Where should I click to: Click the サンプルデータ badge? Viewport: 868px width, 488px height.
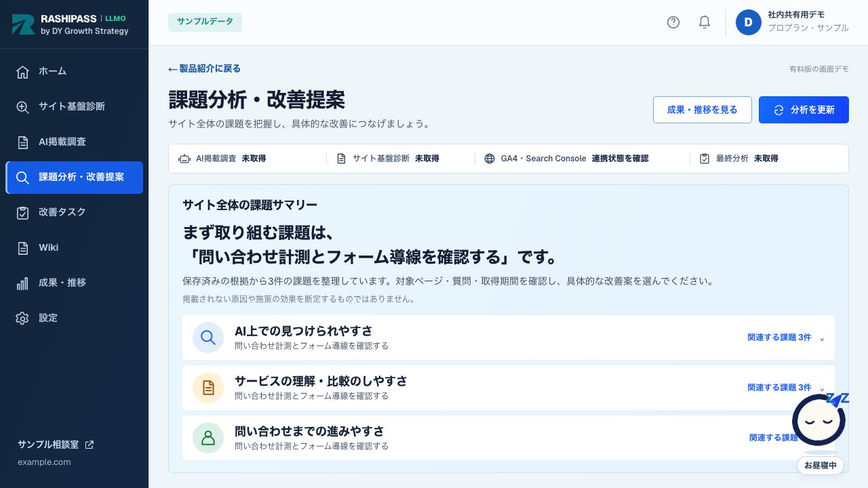[205, 22]
